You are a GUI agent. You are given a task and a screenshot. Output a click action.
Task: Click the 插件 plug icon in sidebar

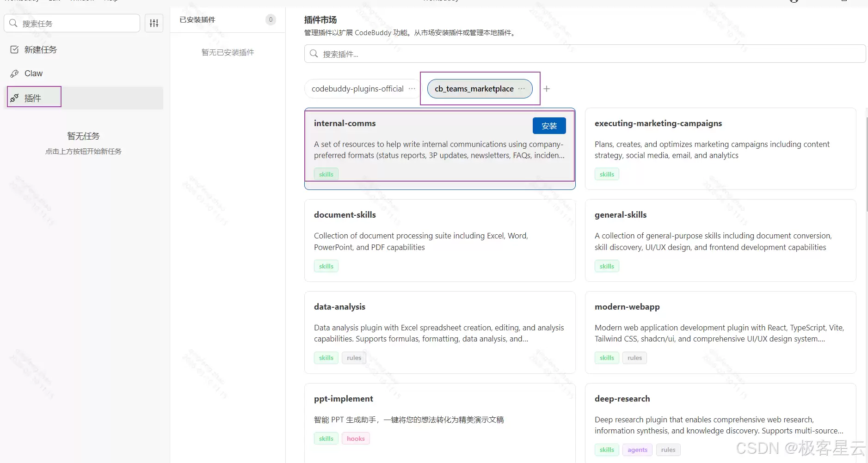click(15, 98)
